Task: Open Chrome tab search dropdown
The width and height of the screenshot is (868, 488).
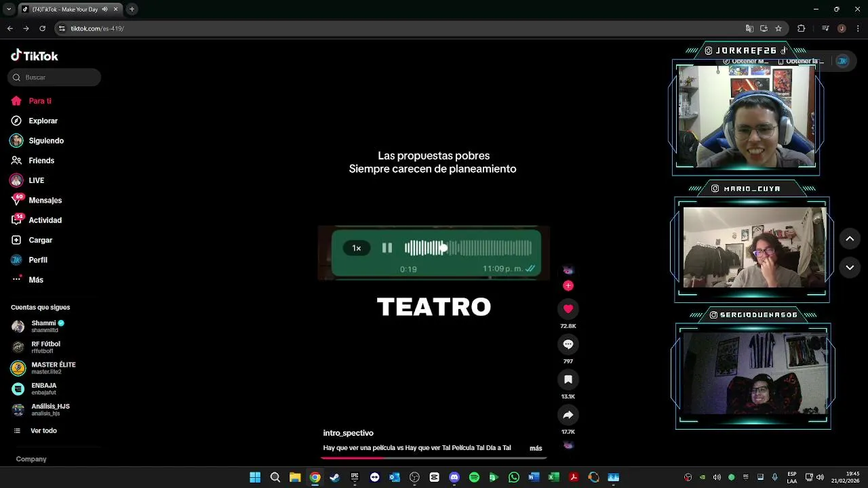Action: pos(9,9)
